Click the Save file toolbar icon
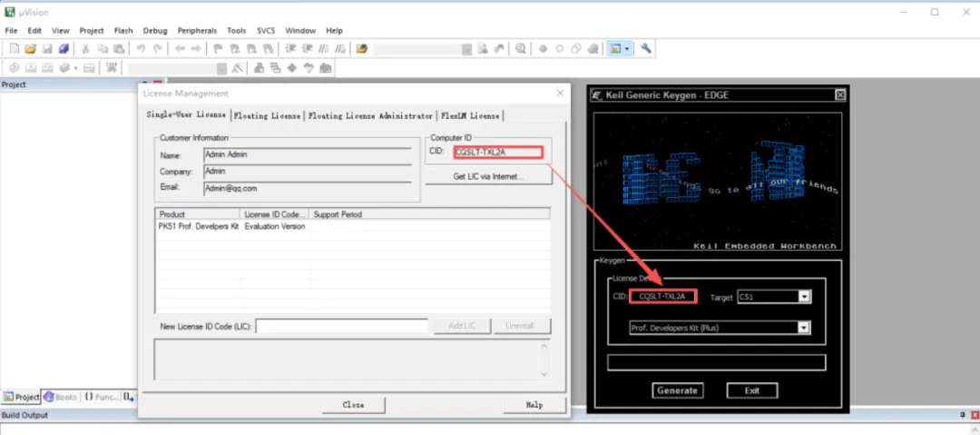This screenshot has width=980, height=435. point(47,49)
